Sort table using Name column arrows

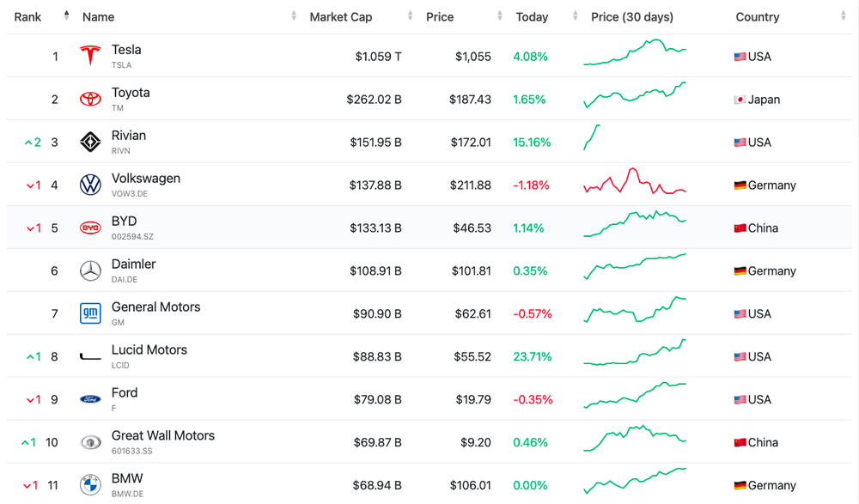pos(294,16)
